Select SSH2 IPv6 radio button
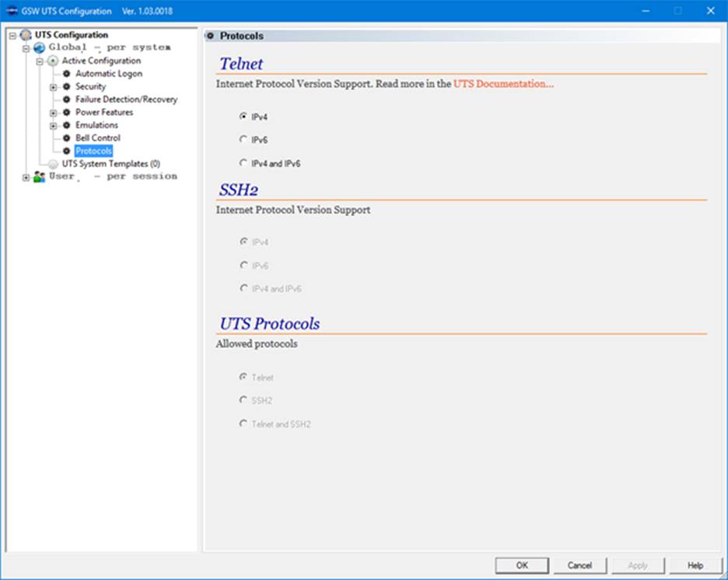This screenshot has width=728, height=580. (243, 264)
